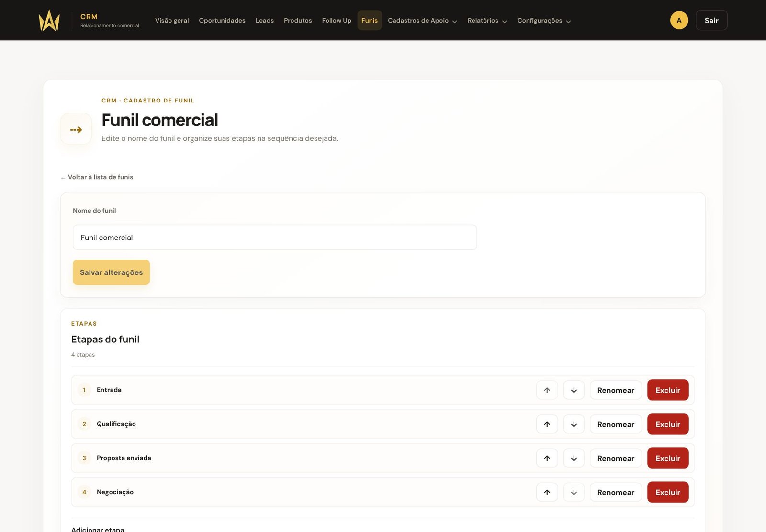
Task: Move Proposta enviada stage down
Action: 574,458
